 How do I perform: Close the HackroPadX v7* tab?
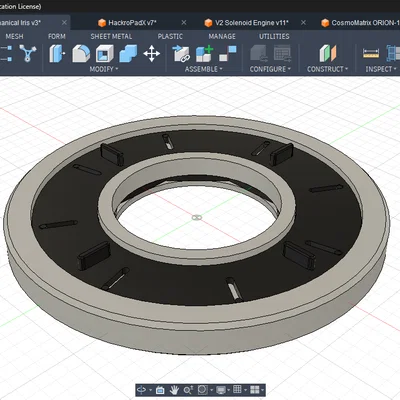click(184, 23)
